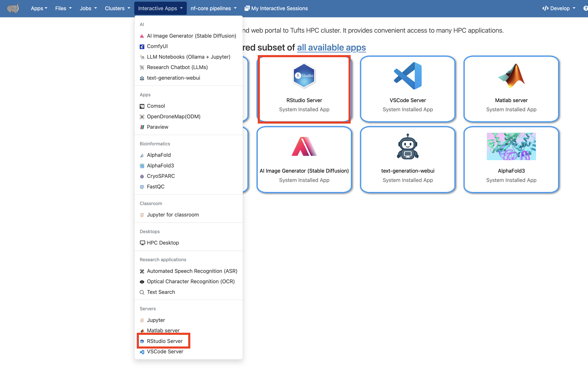Open My Interactive Sessions
This screenshot has width=588, height=376.
[276, 8]
